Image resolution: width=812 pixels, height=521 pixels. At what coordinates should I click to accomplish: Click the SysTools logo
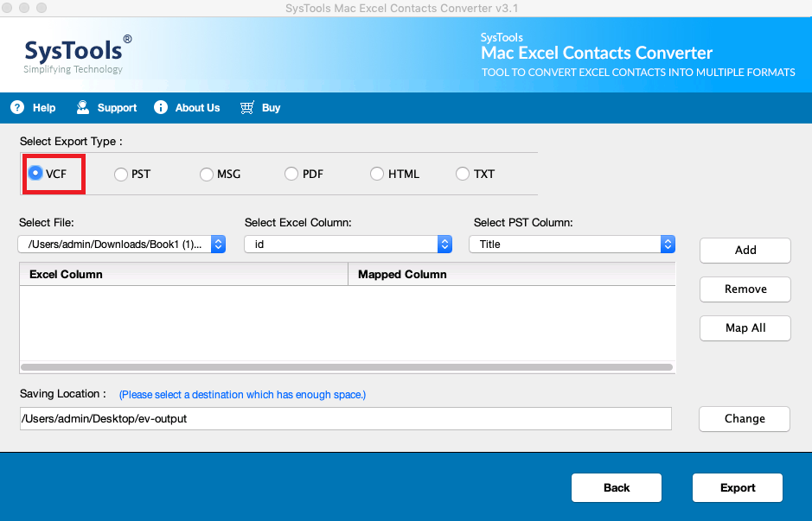point(78,54)
